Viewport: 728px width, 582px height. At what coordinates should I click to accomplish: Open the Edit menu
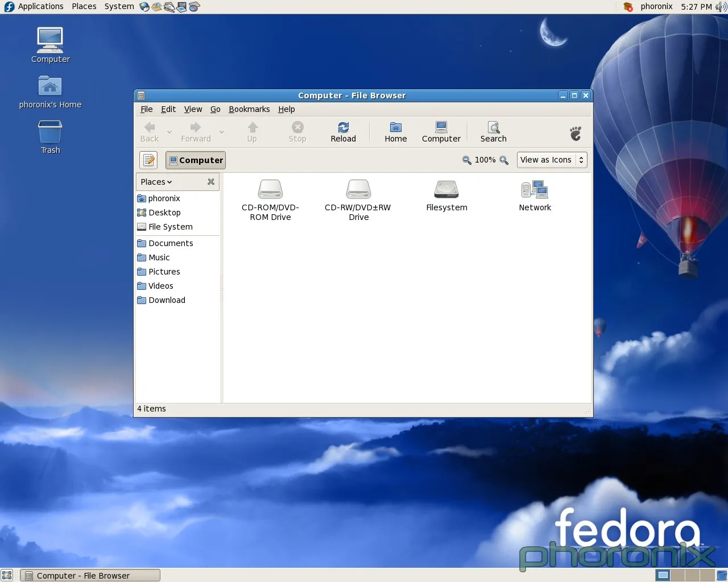coord(168,109)
